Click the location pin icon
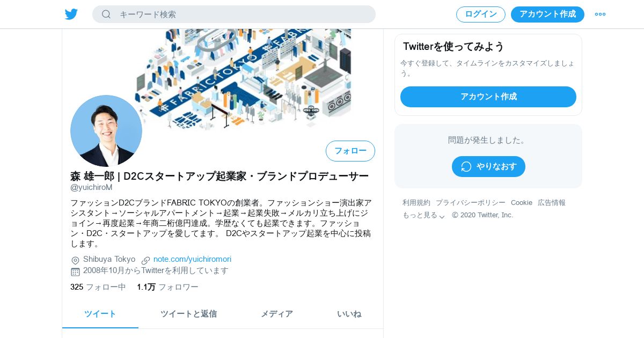Viewport: 644px width, 338px height. [x=75, y=260]
